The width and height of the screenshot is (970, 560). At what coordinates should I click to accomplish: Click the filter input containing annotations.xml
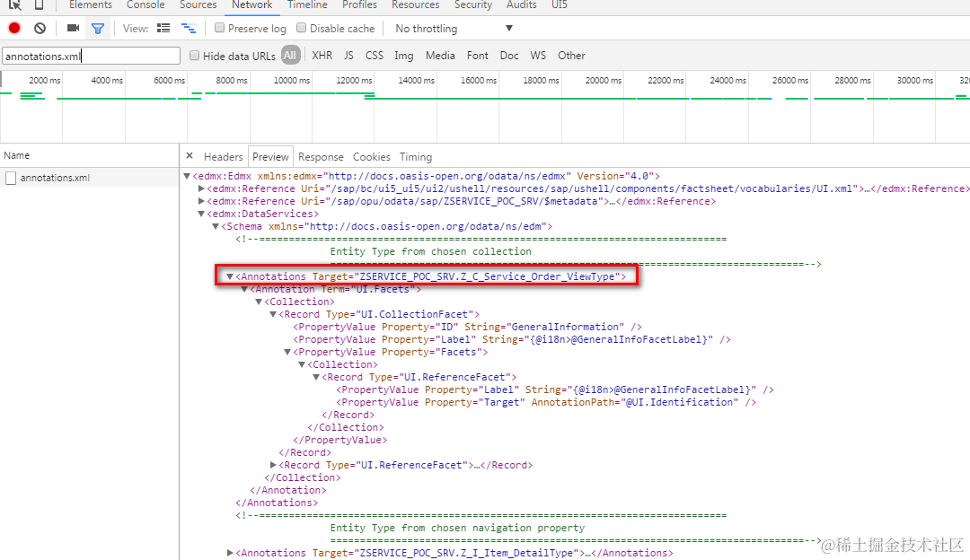click(x=91, y=56)
